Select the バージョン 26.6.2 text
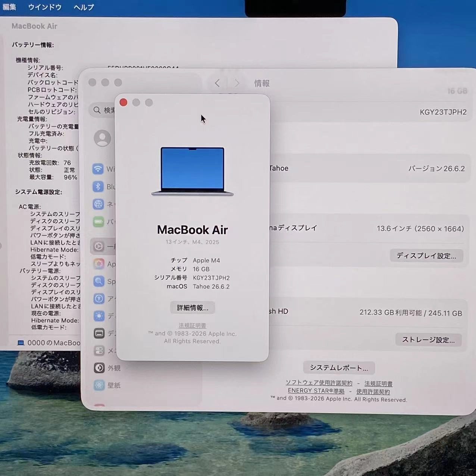The width and height of the screenshot is (476, 476). click(436, 169)
